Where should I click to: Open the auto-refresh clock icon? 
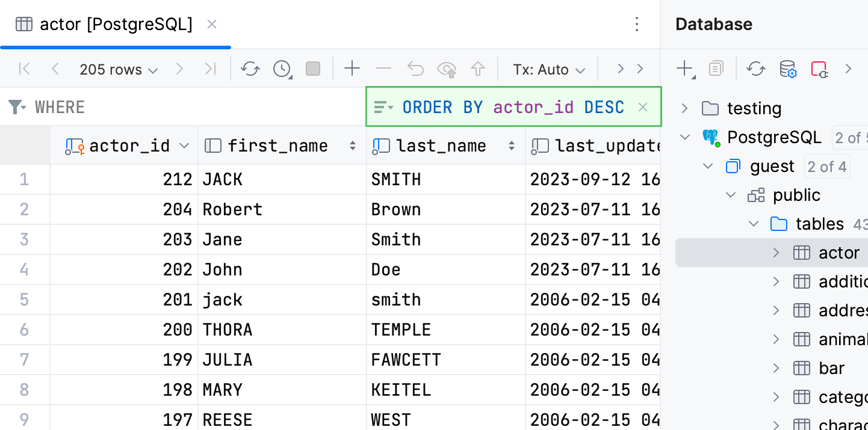[x=281, y=69]
